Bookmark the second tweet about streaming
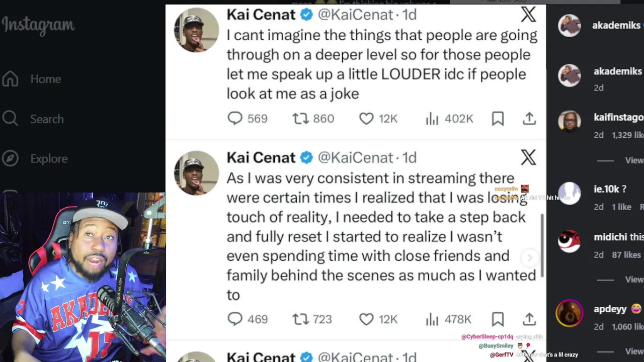The height and width of the screenshot is (362, 644). (498, 319)
